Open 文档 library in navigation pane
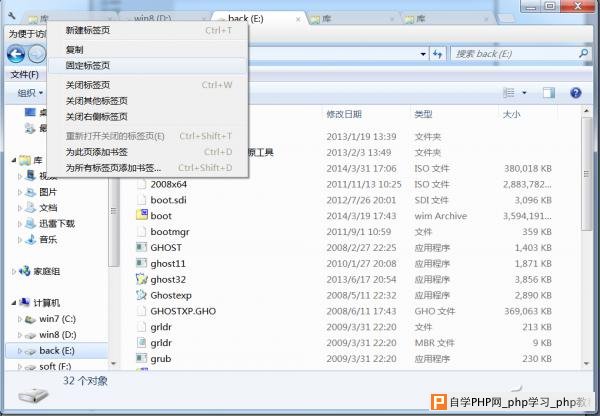 click(48, 208)
